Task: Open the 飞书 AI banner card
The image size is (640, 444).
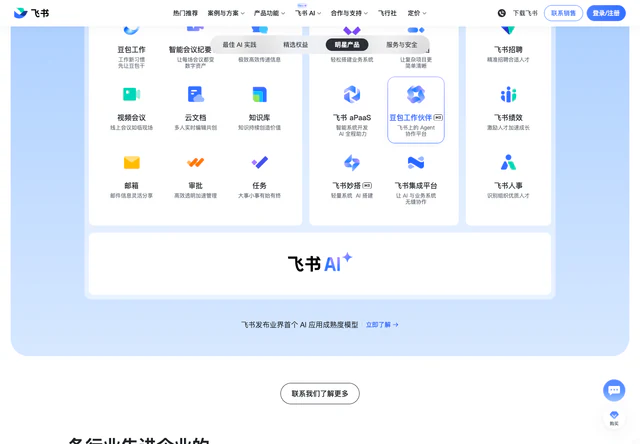Action: click(x=320, y=264)
